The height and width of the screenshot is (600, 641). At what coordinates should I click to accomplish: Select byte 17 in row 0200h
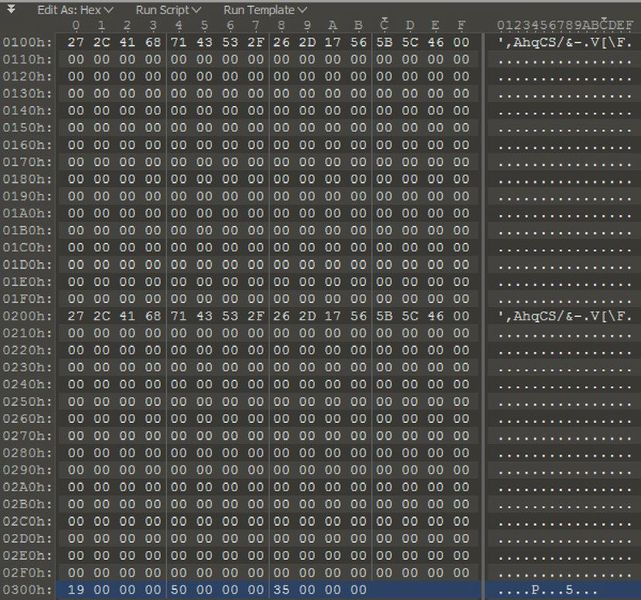[332, 316]
